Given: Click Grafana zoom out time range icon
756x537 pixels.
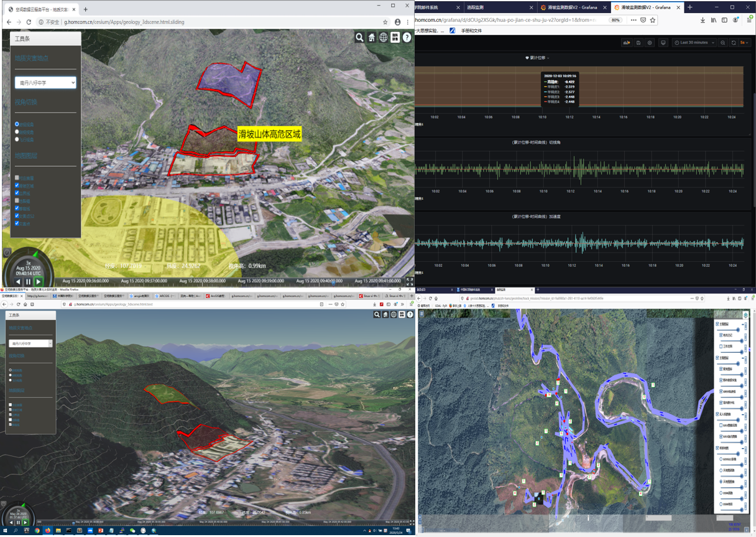Looking at the screenshot, I should tap(722, 43).
